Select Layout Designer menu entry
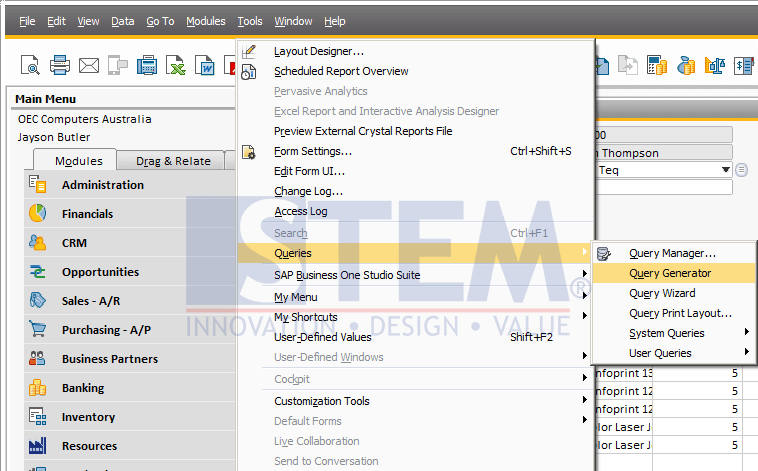This screenshot has width=758, height=471. [416, 51]
